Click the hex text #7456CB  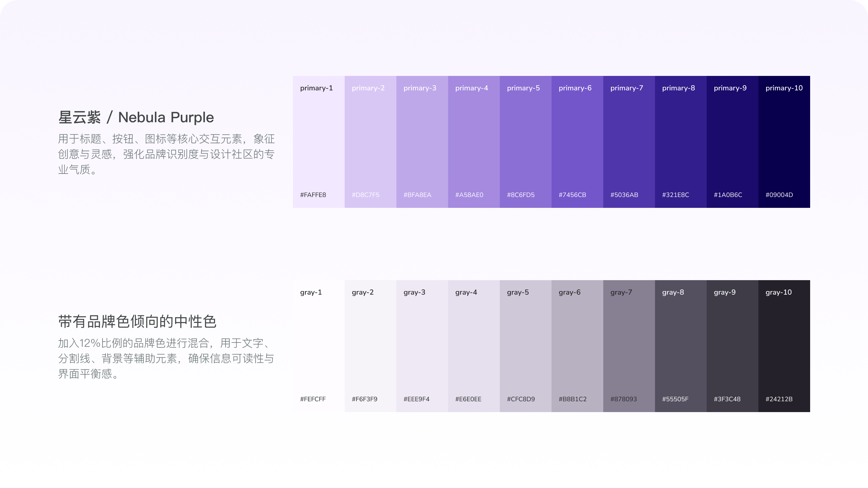573,195
